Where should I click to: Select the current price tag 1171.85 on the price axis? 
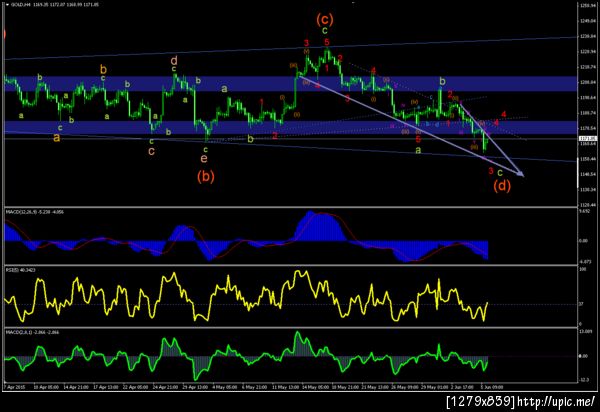(588, 138)
